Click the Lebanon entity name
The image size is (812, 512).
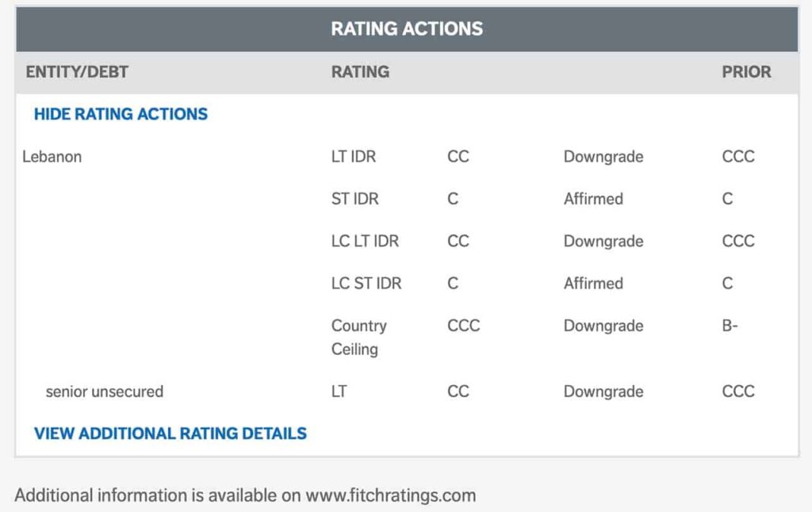click(52, 156)
